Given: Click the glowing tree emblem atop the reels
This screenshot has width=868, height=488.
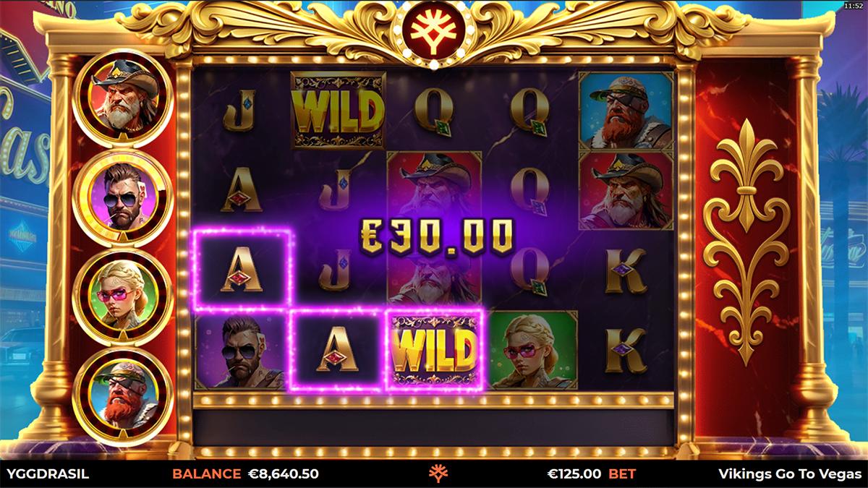Looking at the screenshot, I should tap(433, 33).
